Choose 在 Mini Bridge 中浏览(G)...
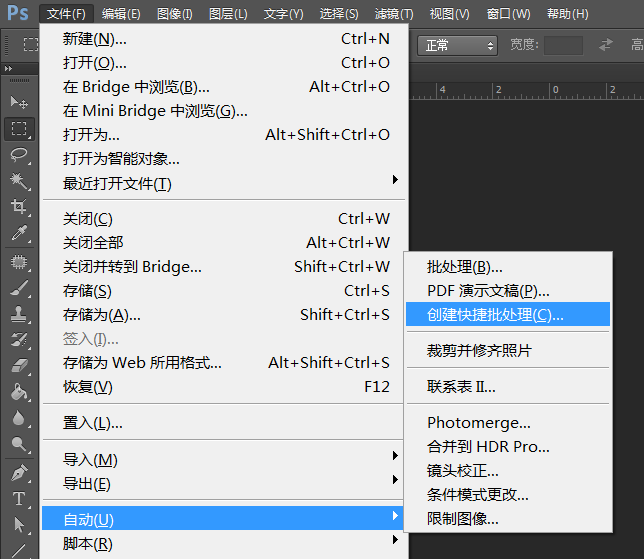 click(225, 111)
